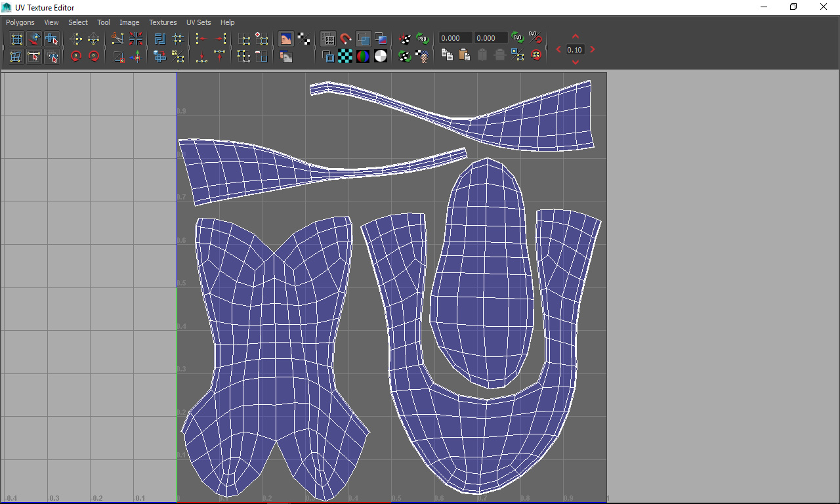Select the UV Lattice tool
840x504 pixels.
click(x=17, y=39)
